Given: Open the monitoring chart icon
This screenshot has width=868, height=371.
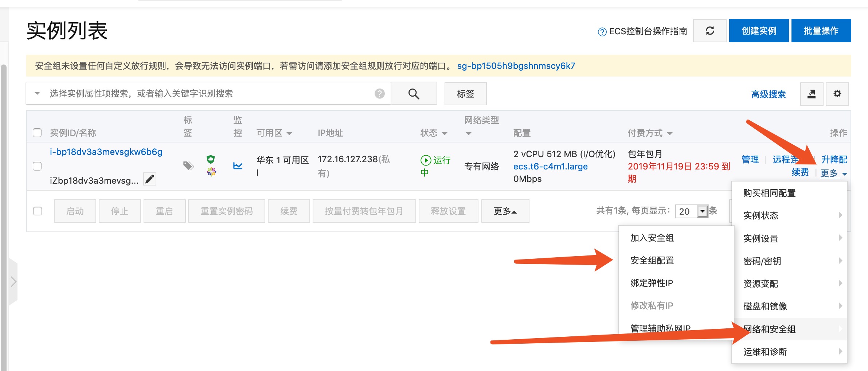Looking at the screenshot, I should click(x=238, y=166).
